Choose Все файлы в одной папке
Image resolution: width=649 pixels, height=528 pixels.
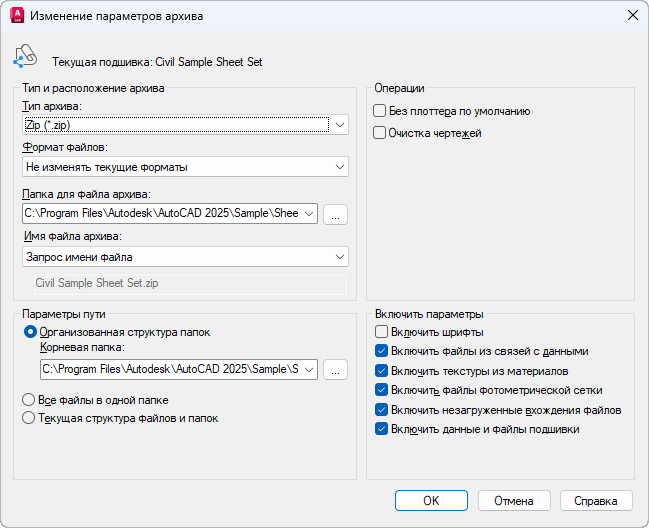coord(31,400)
